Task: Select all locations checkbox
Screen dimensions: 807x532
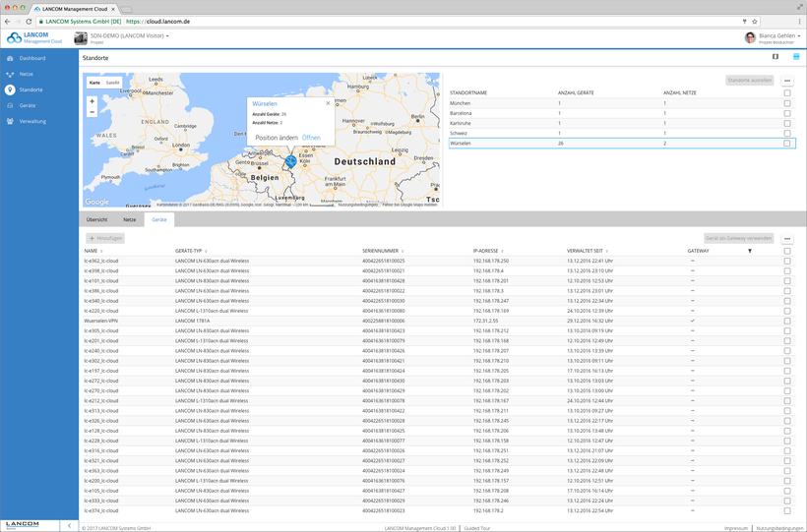Action: point(787,93)
